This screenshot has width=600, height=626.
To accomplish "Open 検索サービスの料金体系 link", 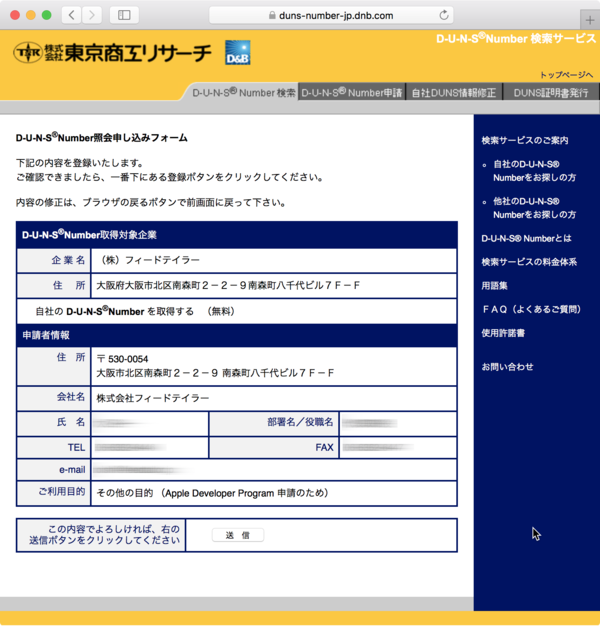I will coord(529,262).
